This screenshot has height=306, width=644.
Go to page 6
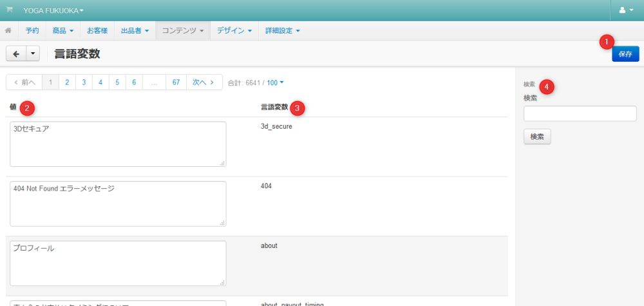134,82
